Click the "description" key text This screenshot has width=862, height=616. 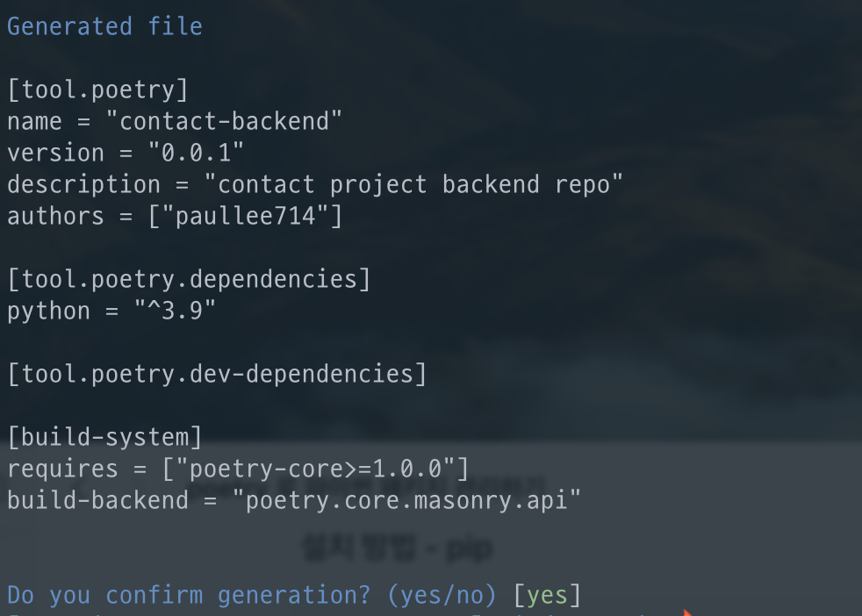[x=83, y=184]
